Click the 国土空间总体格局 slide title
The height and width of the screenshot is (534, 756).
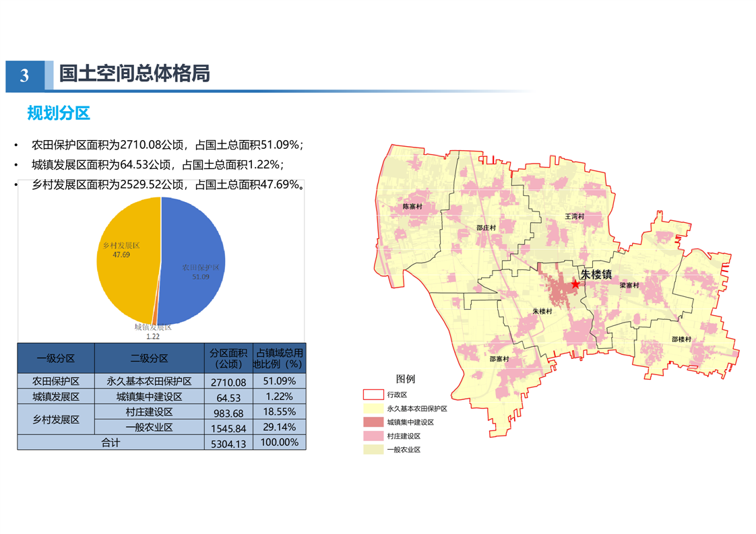click(x=134, y=73)
